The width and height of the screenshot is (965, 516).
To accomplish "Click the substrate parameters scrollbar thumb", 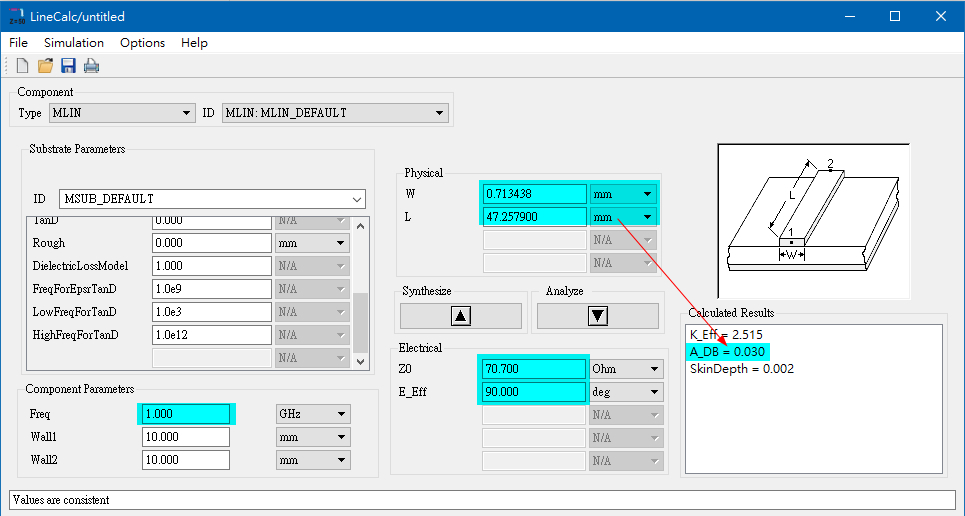I will 361,322.
